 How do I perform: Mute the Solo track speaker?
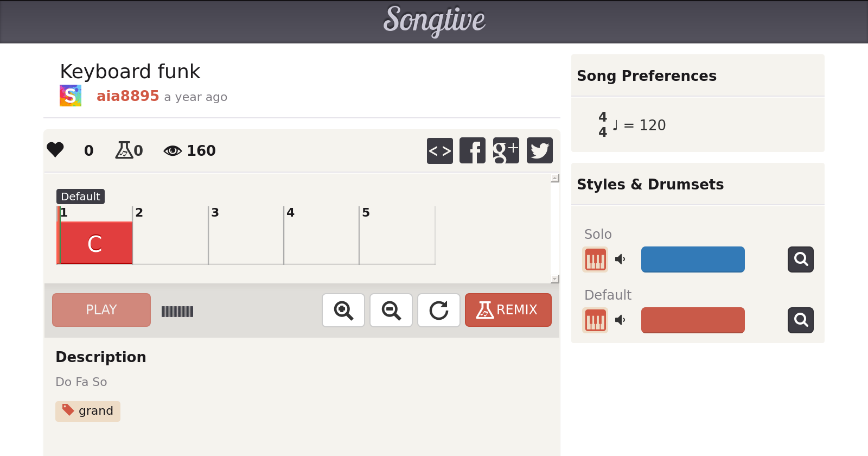click(x=621, y=259)
